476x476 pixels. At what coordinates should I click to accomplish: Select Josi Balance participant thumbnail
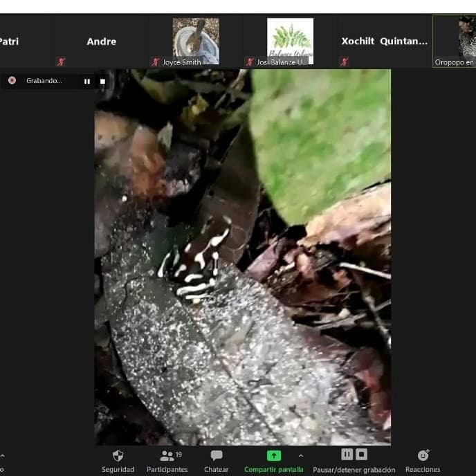point(290,41)
